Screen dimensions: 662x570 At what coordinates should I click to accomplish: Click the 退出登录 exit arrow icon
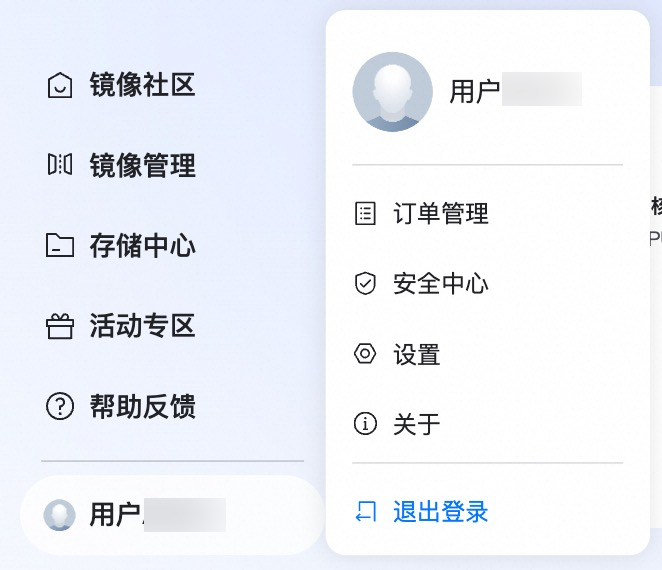[x=365, y=512]
